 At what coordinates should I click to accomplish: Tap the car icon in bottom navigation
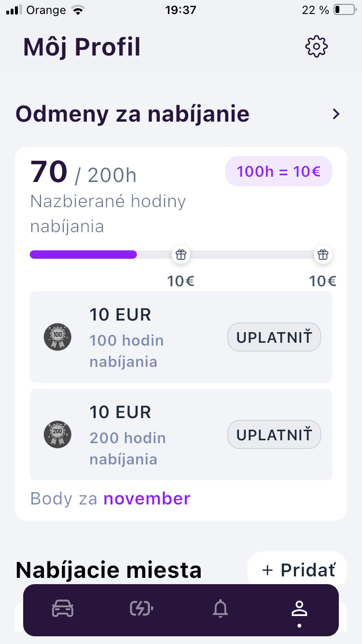pos(63,609)
